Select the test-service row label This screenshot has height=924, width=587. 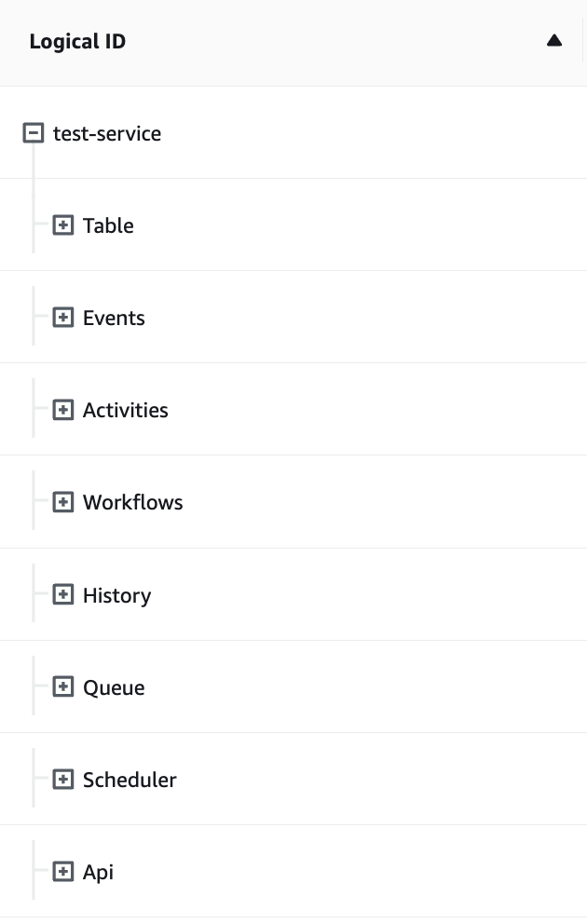pos(106,133)
